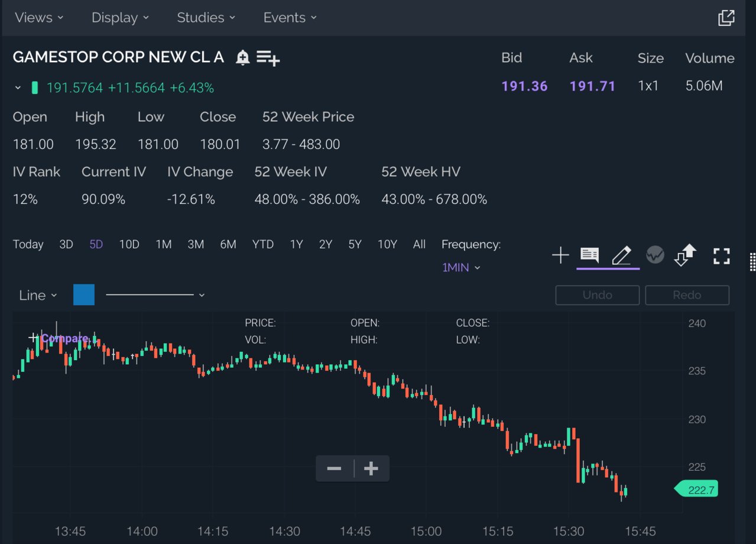Change the 1MIN frequency dropdown

point(461,267)
